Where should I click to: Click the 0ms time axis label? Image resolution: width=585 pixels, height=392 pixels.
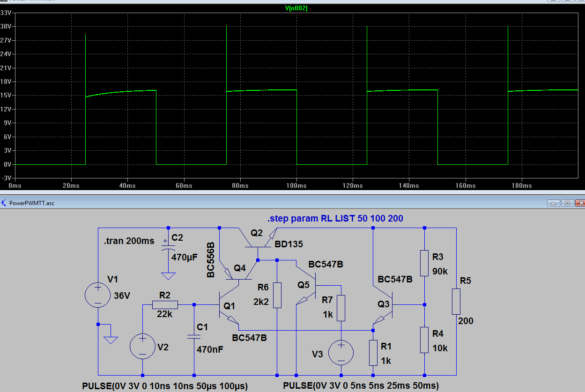[15, 186]
